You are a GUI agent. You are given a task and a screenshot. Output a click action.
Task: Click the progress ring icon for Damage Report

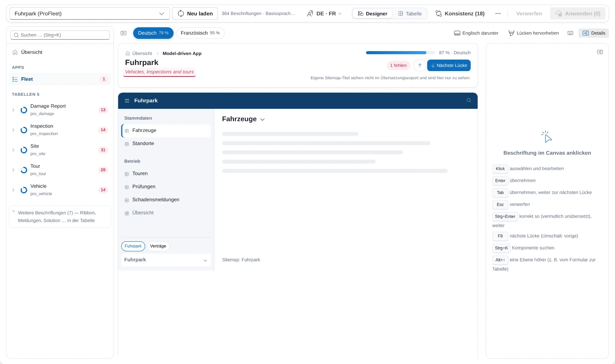coord(24,110)
